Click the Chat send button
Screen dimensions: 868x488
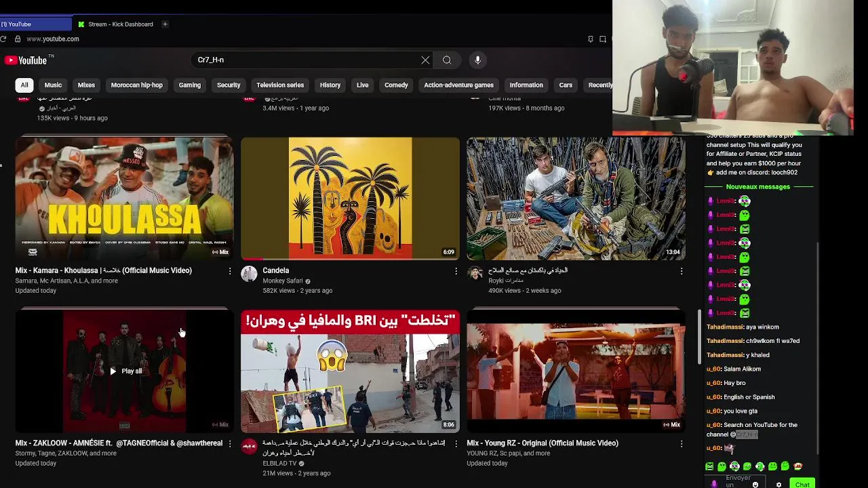tap(802, 484)
